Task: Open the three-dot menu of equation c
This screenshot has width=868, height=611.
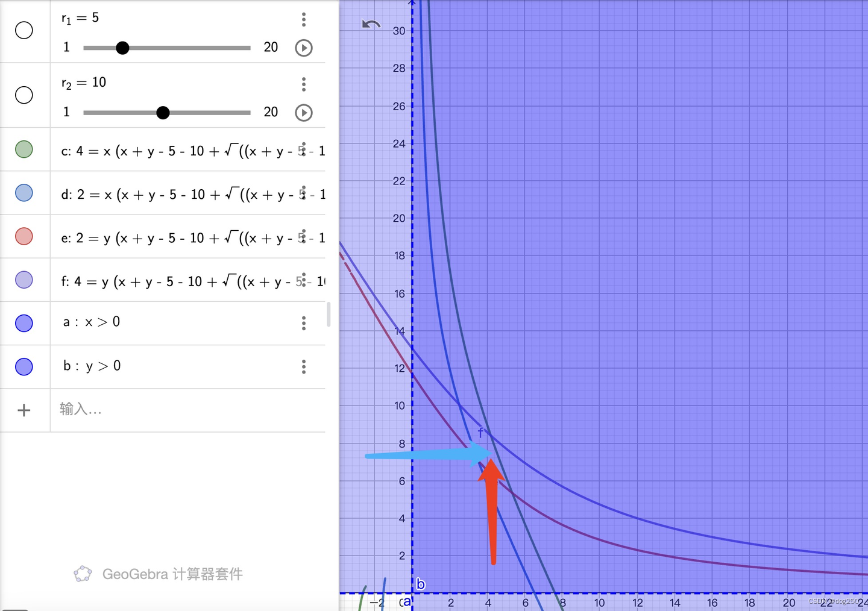Action: pyautogui.click(x=304, y=149)
